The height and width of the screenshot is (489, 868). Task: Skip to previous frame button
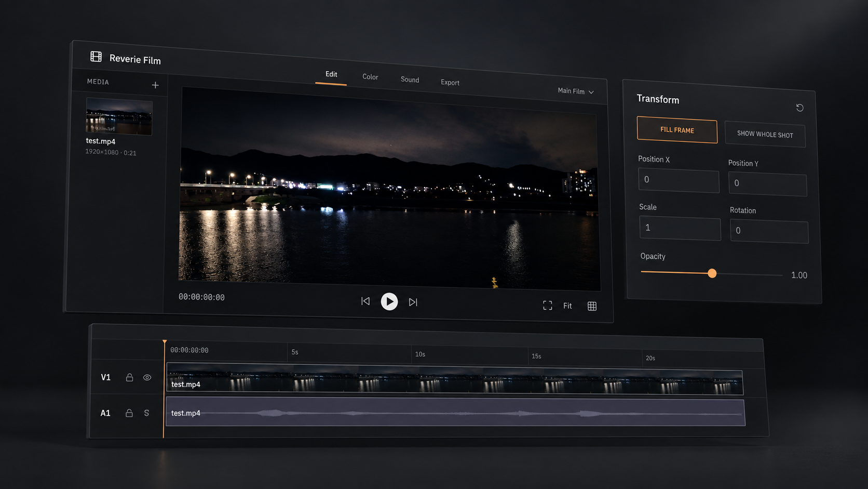[365, 301]
